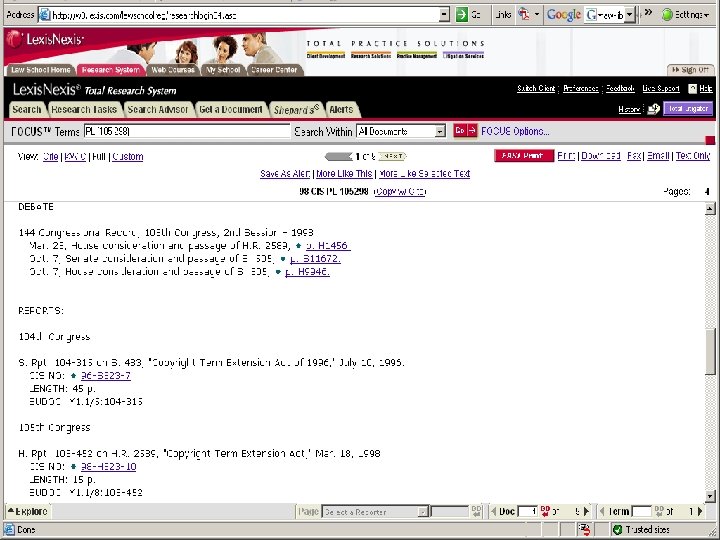Open diamond icon before p. H9946
This screenshot has height=540, width=720.
278,272
